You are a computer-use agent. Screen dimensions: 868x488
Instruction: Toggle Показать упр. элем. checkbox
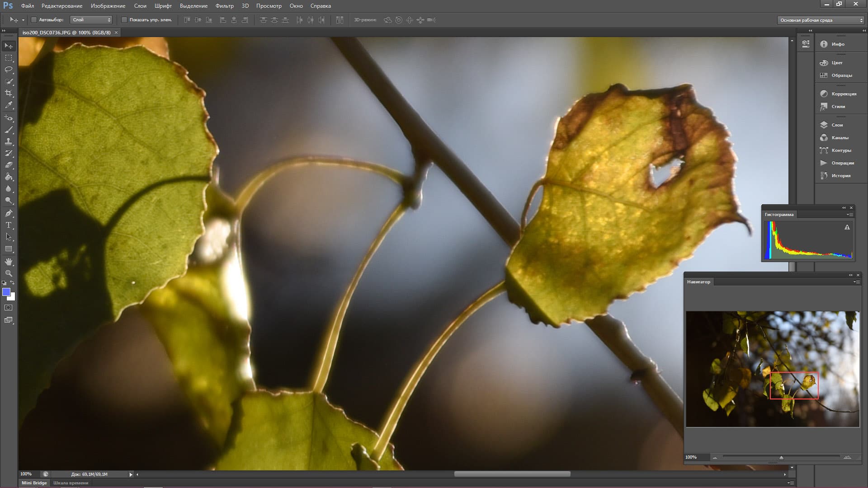tap(124, 20)
